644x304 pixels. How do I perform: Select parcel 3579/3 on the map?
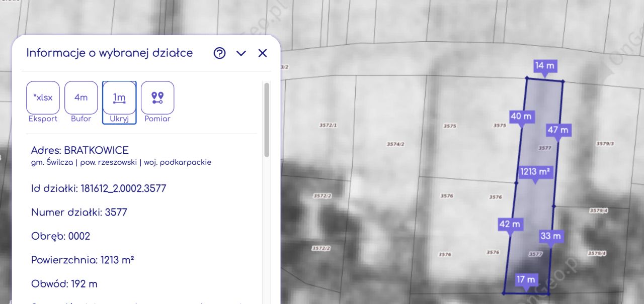(x=605, y=144)
